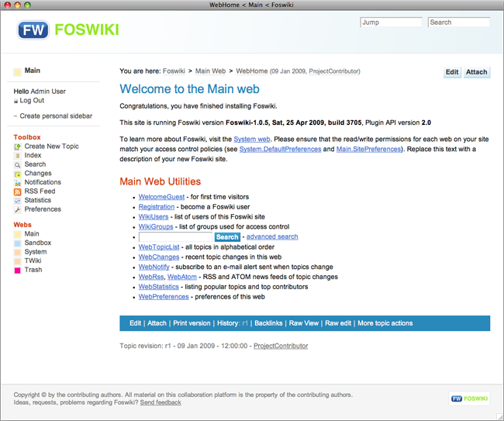Screen dimensions: 504x421
Task: Click Raw View in the action bar
Action: coord(304,323)
